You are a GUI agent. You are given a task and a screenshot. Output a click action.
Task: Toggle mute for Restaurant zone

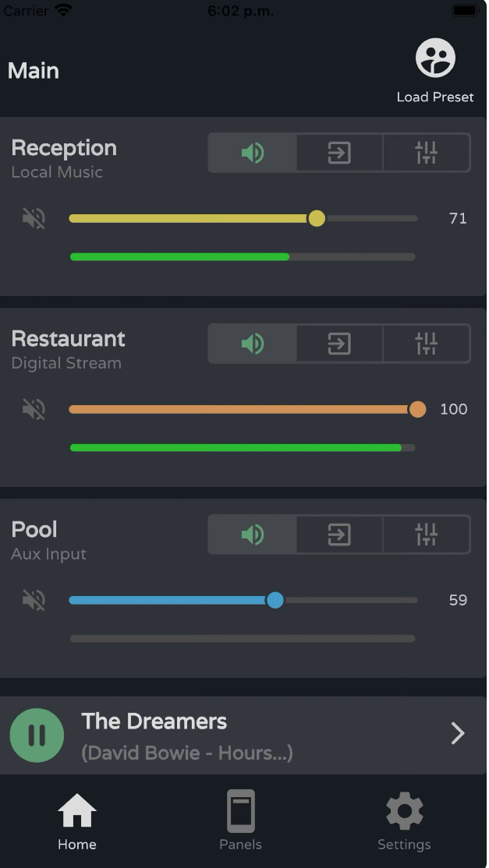pos(34,409)
